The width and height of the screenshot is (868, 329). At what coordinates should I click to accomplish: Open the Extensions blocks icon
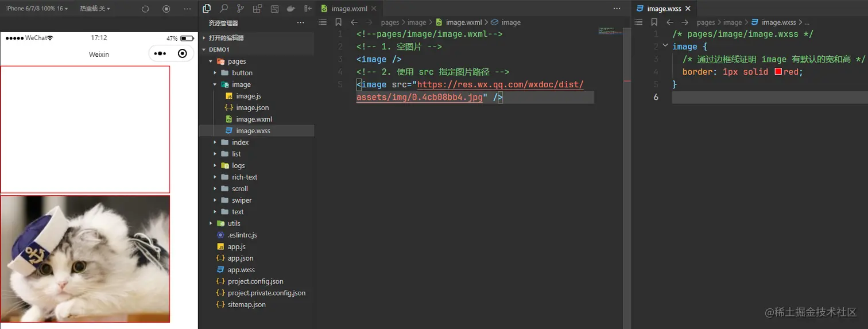point(257,9)
